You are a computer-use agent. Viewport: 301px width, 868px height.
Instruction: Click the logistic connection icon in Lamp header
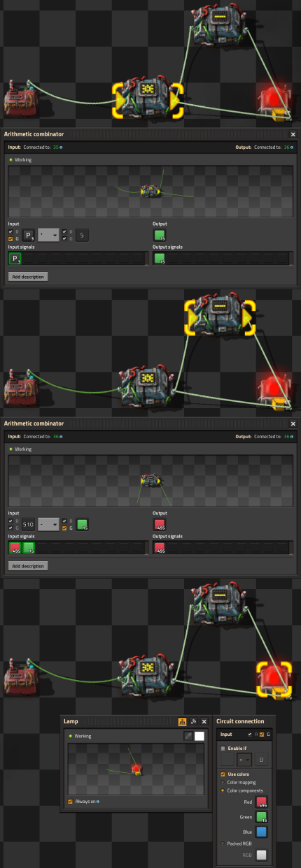[x=192, y=721]
